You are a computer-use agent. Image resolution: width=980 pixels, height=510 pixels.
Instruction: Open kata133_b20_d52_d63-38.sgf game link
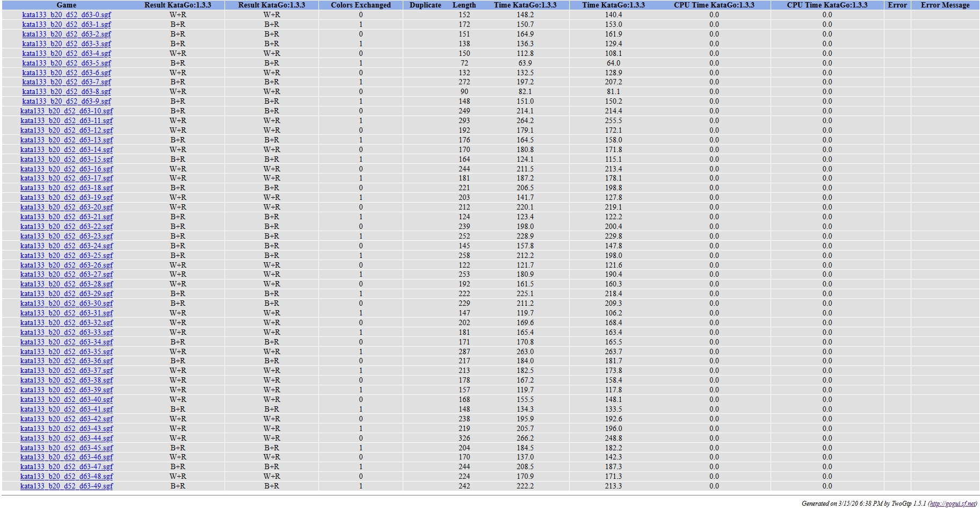(x=67, y=380)
